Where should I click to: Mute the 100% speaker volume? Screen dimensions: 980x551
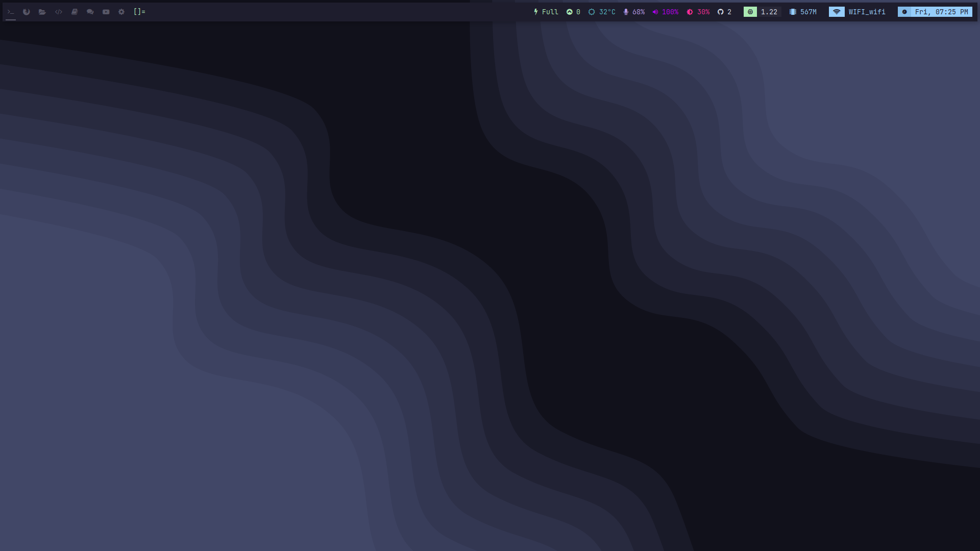coord(666,12)
